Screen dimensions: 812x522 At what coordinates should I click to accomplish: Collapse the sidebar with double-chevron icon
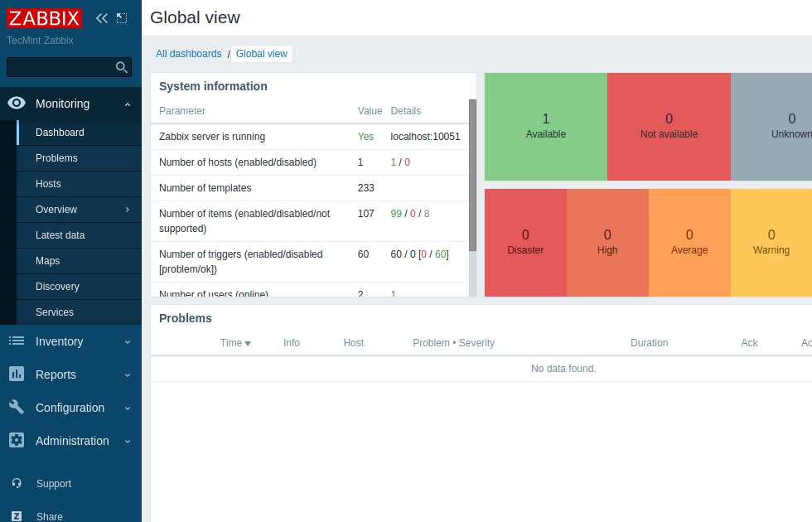pyautogui.click(x=102, y=18)
